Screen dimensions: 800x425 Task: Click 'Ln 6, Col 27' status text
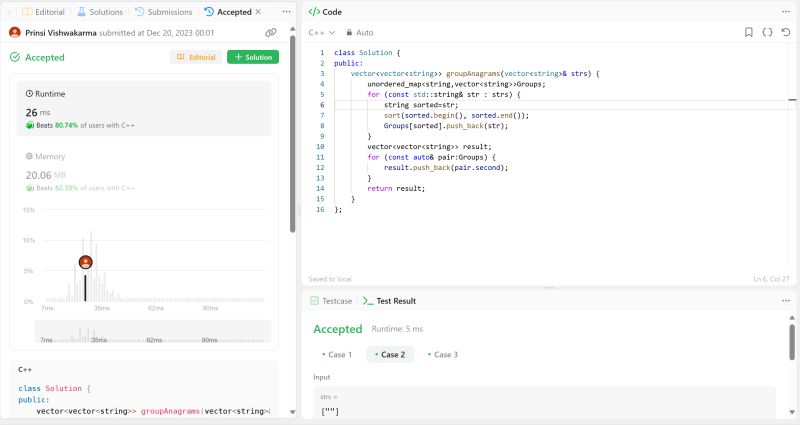tap(771, 279)
